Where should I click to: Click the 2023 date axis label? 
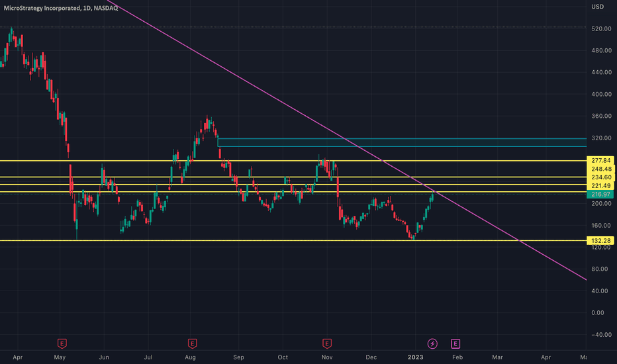[416, 357]
